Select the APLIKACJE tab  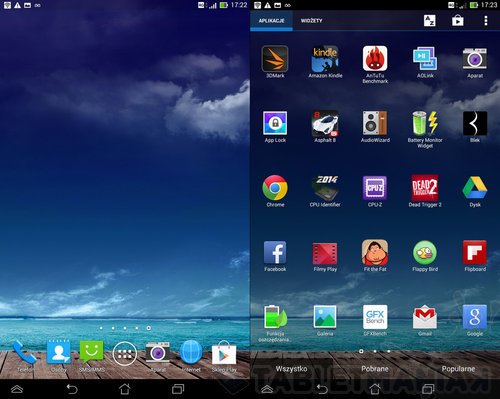[x=271, y=21]
